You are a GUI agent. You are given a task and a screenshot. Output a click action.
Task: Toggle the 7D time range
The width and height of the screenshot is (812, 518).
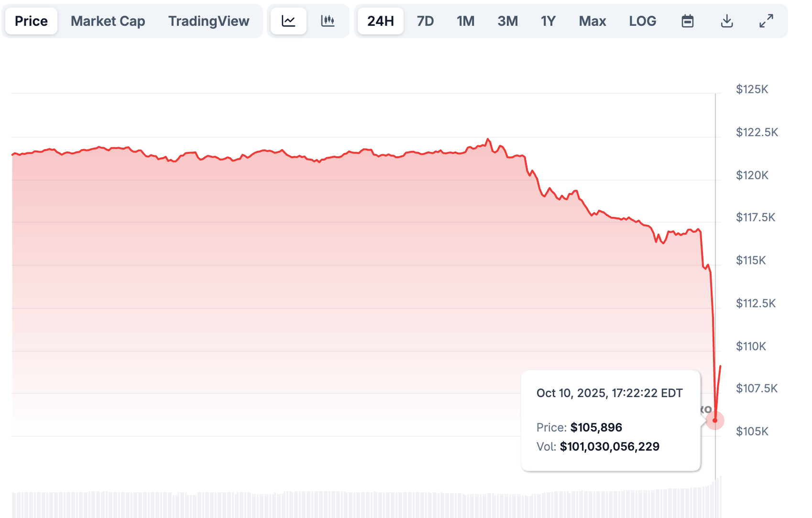(x=425, y=21)
